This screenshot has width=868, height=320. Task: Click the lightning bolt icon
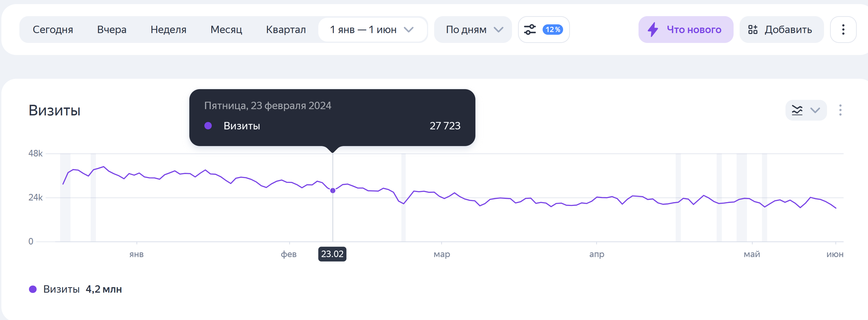(x=653, y=30)
